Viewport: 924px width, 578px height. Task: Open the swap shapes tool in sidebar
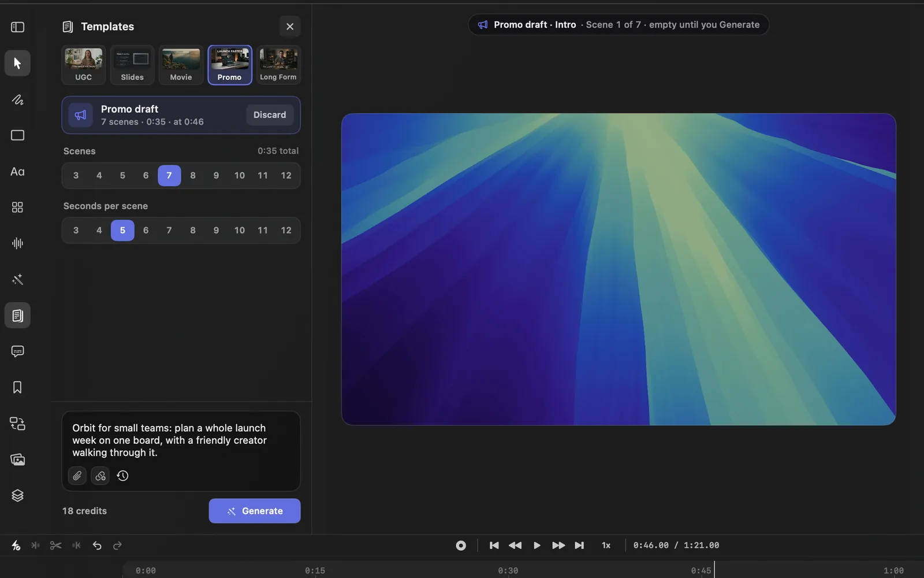17,424
